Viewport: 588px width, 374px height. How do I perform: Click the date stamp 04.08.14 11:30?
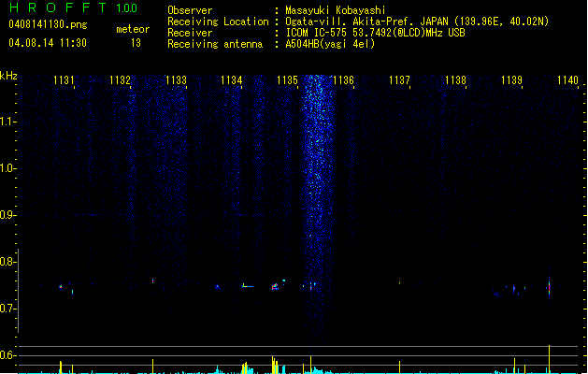pyautogui.click(x=48, y=43)
